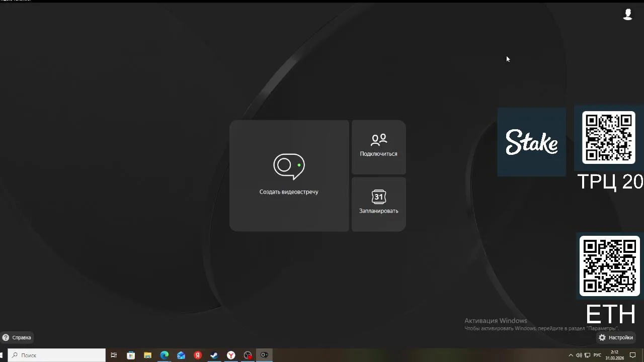Open Microsoft Store from taskbar
Viewport: 644px width, 362px height.
pos(131,355)
